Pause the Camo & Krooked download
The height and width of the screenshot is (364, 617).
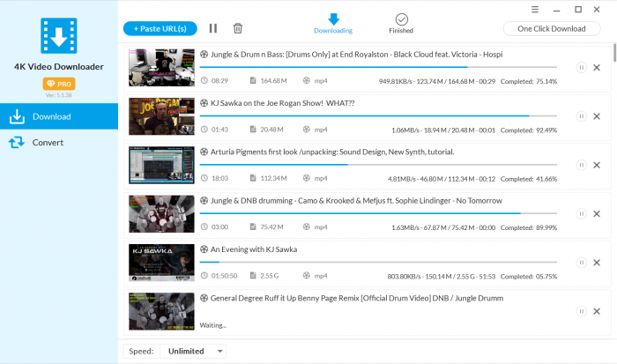(x=581, y=213)
